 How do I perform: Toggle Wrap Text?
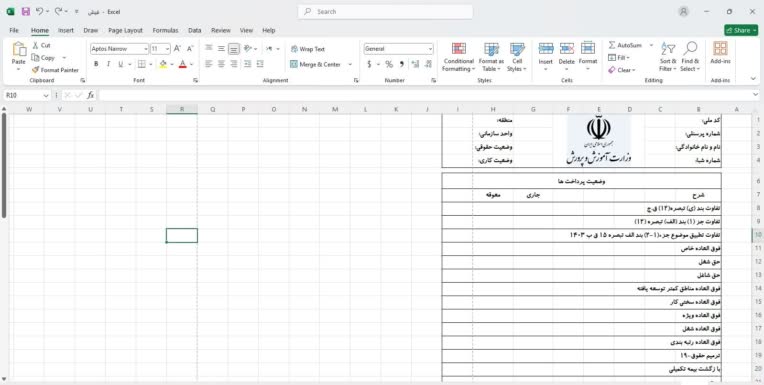(x=307, y=49)
